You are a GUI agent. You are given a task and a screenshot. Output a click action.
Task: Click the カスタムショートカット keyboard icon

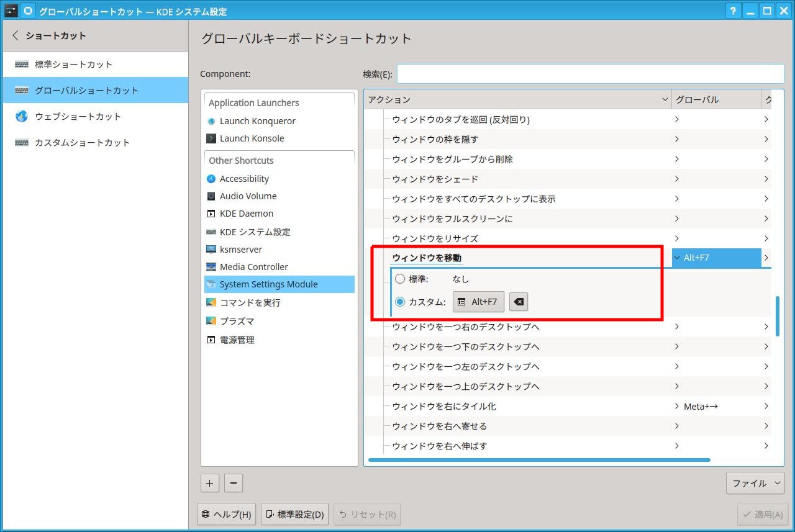tap(22, 142)
